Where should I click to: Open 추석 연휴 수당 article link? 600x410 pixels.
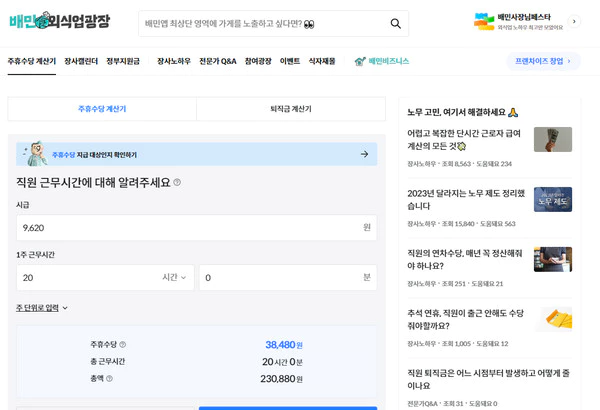coord(466,319)
